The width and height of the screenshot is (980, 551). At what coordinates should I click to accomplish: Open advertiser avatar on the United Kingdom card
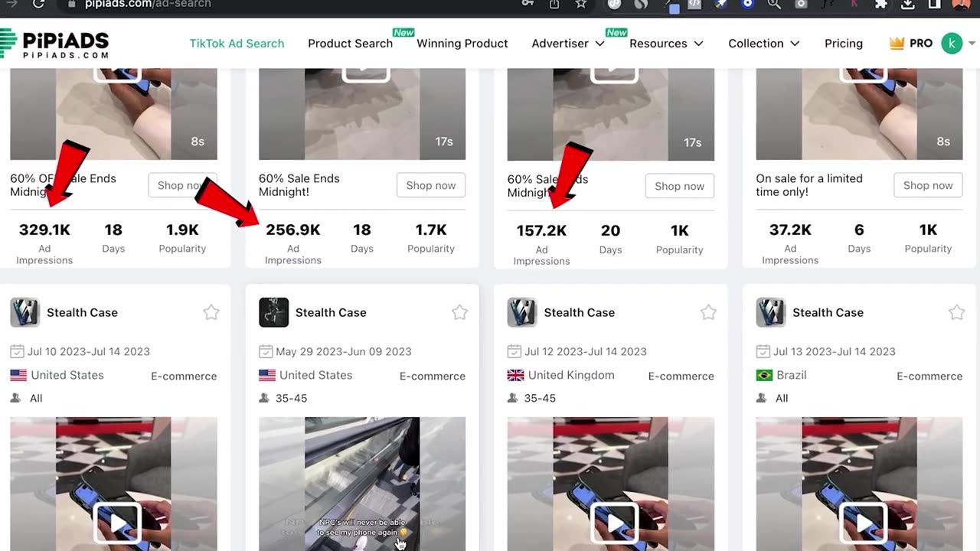[522, 312]
